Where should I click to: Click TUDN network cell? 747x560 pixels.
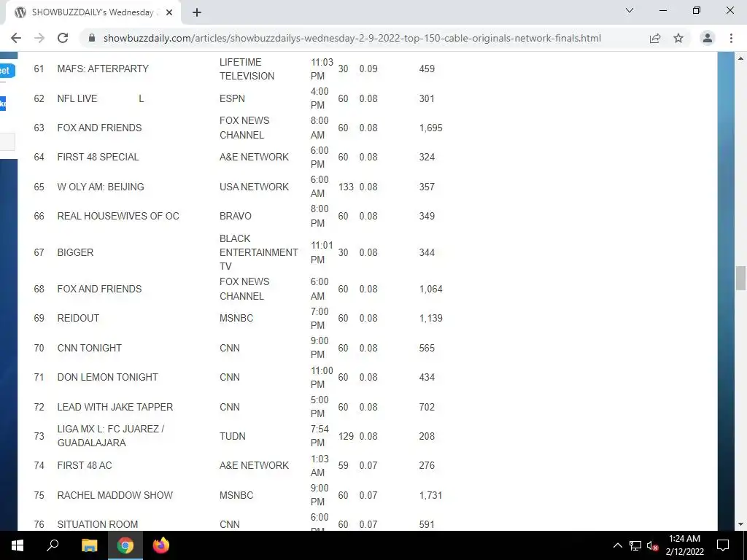(233, 436)
